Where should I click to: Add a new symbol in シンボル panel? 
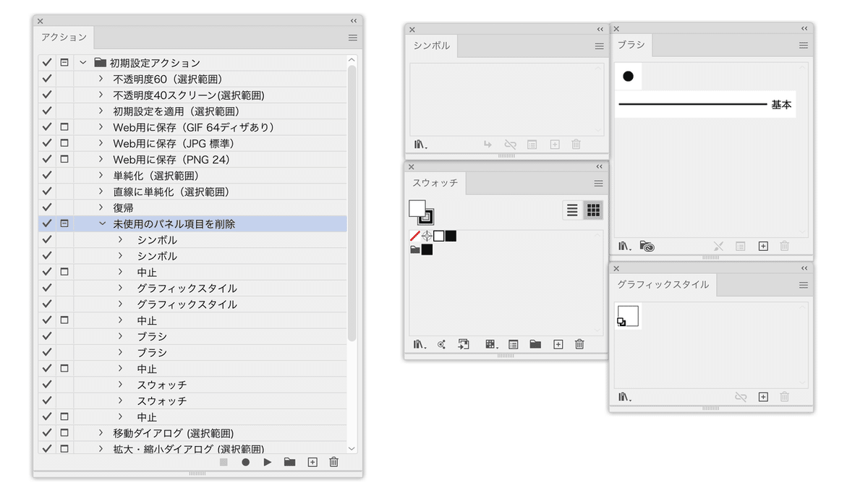coord(555,145)
